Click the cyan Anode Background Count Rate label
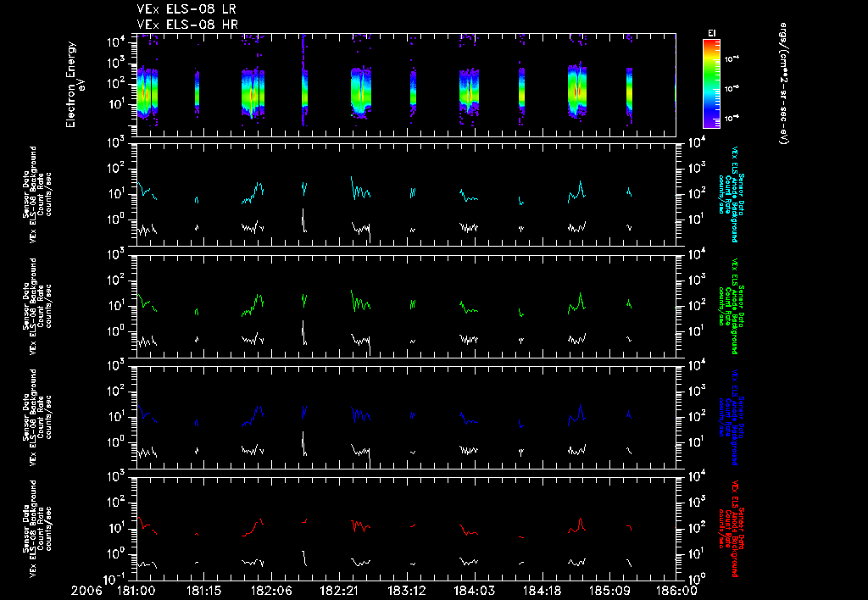This screenshot has height=600, width=868. click(732, 194)
